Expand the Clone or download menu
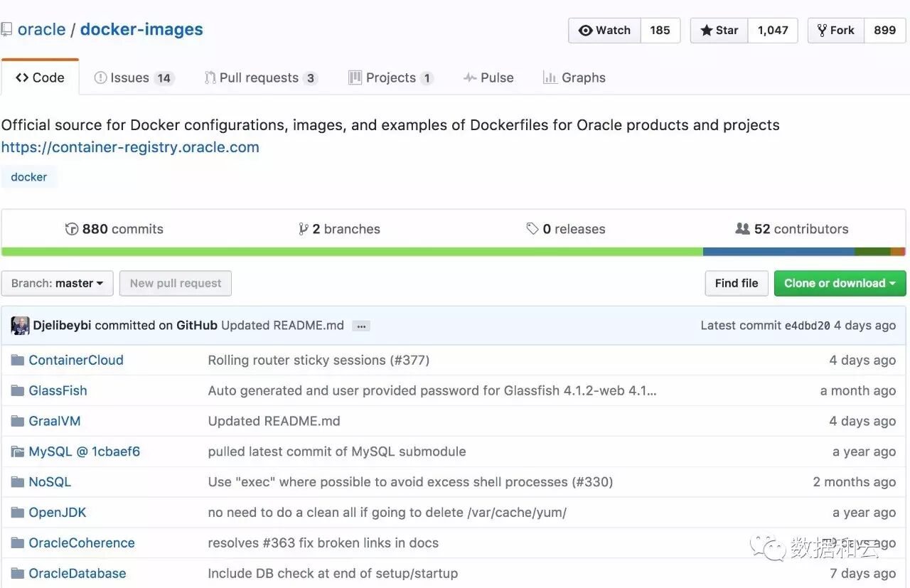The image size is (910, 588). pos(840,283)
